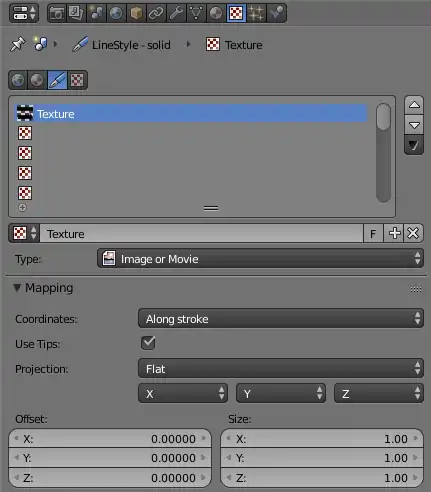431x492 pixels.
Task: Toggle the Use Tips checkbox
Action: point(148,343)
